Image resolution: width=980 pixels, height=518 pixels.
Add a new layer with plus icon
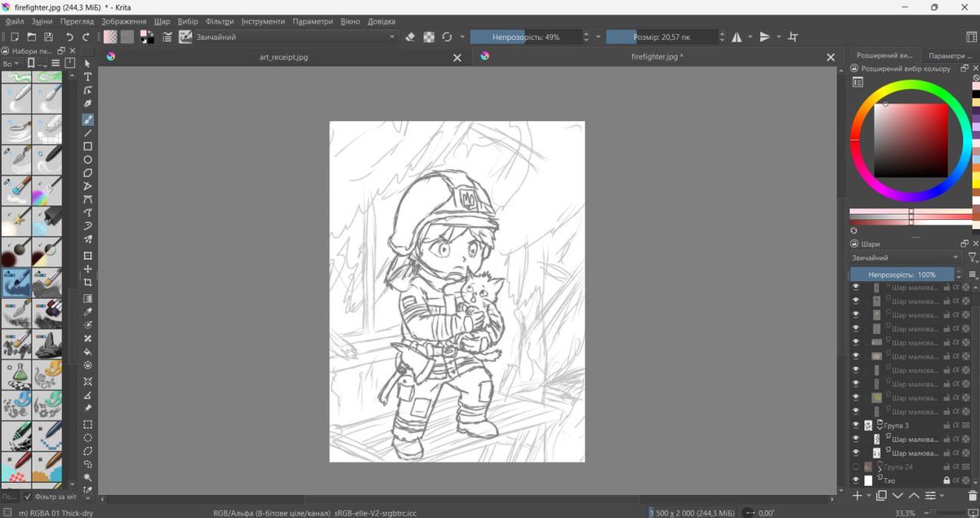[857, 495]
